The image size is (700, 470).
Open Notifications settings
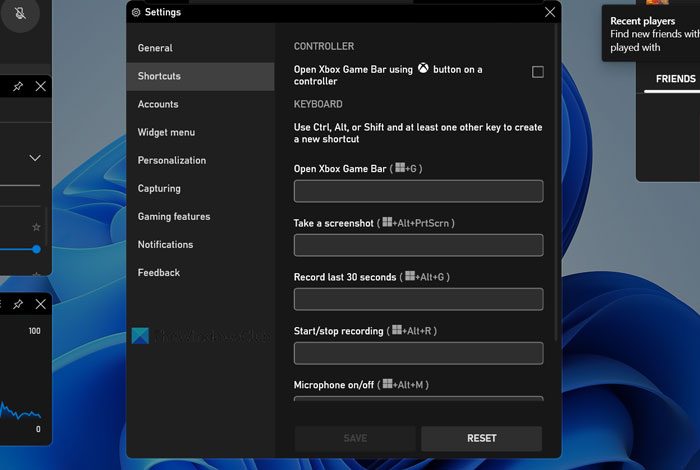pyautogui.click(x=200, y=245)
